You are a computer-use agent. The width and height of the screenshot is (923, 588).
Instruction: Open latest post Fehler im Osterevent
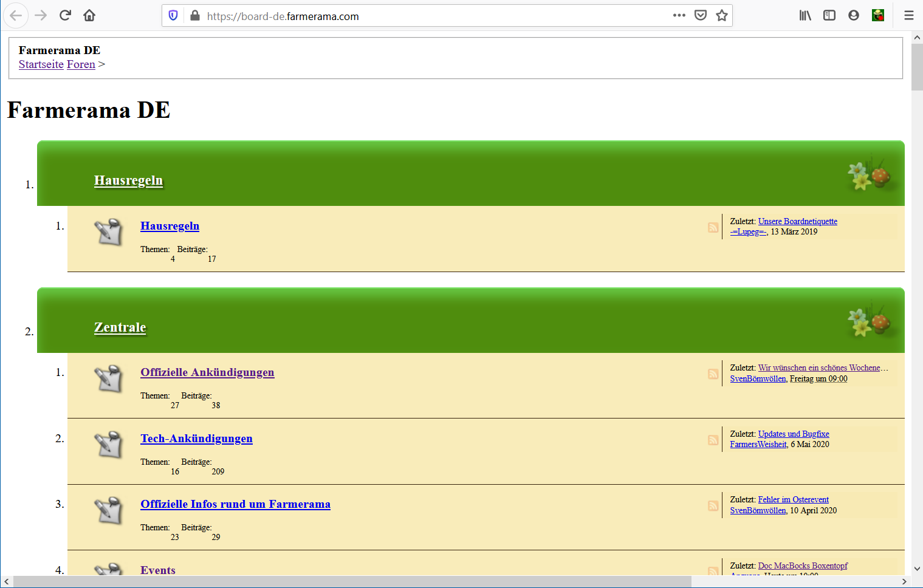tap(794, 499)
